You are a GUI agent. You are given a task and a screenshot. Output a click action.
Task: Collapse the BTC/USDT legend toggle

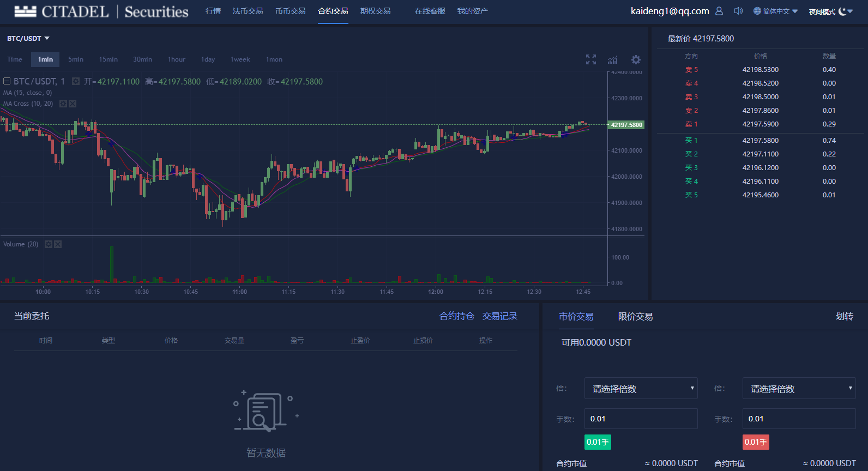(x=7, y=81)
